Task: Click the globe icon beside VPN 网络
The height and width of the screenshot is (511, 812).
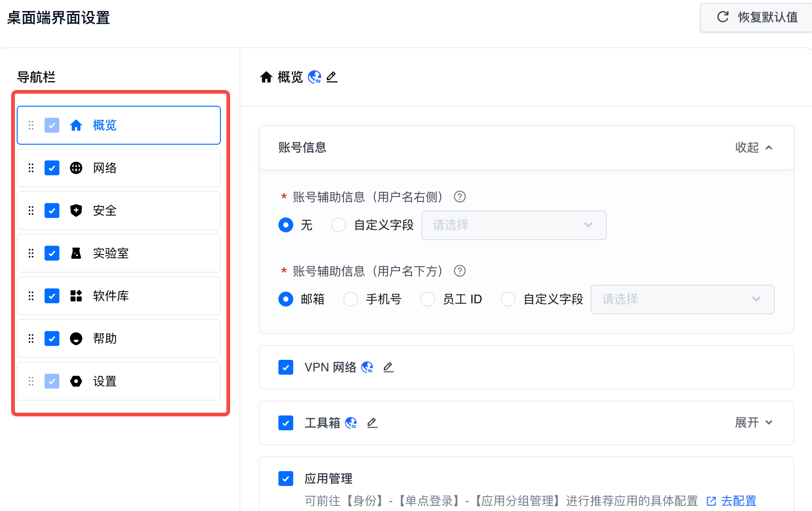Action: [x=367, y=367]
